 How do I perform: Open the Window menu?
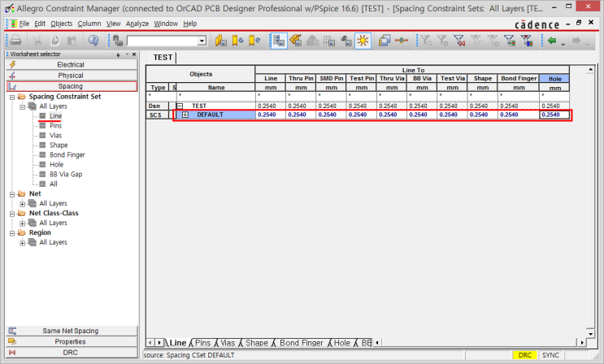166,24
